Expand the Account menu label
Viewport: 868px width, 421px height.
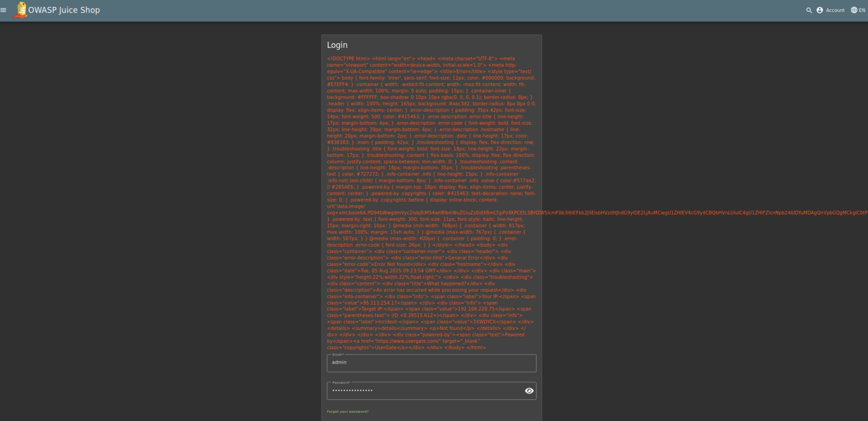(x=835, y=10)
